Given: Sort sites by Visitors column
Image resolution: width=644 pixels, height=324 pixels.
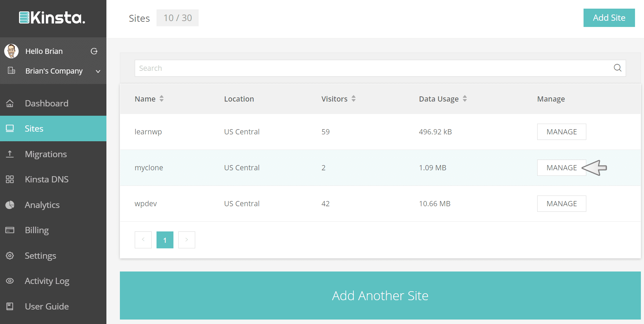Looking at the screenshot, I should 353,99.
